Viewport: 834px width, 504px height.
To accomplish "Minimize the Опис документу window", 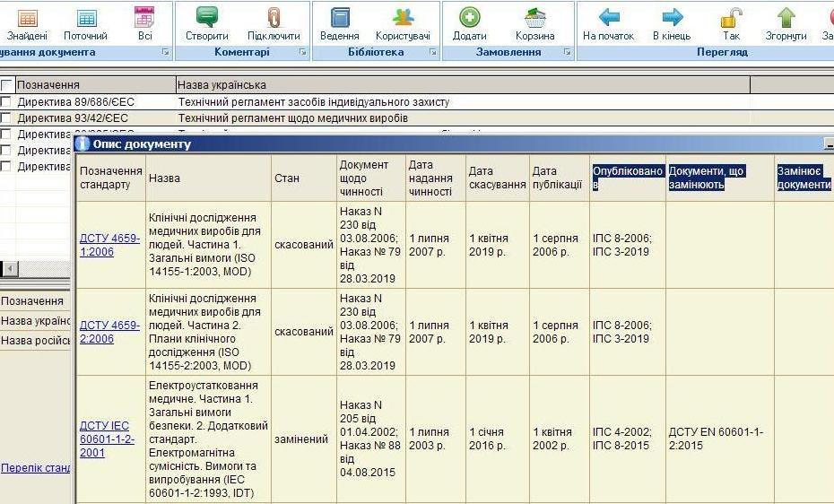I will coord(828,143).
